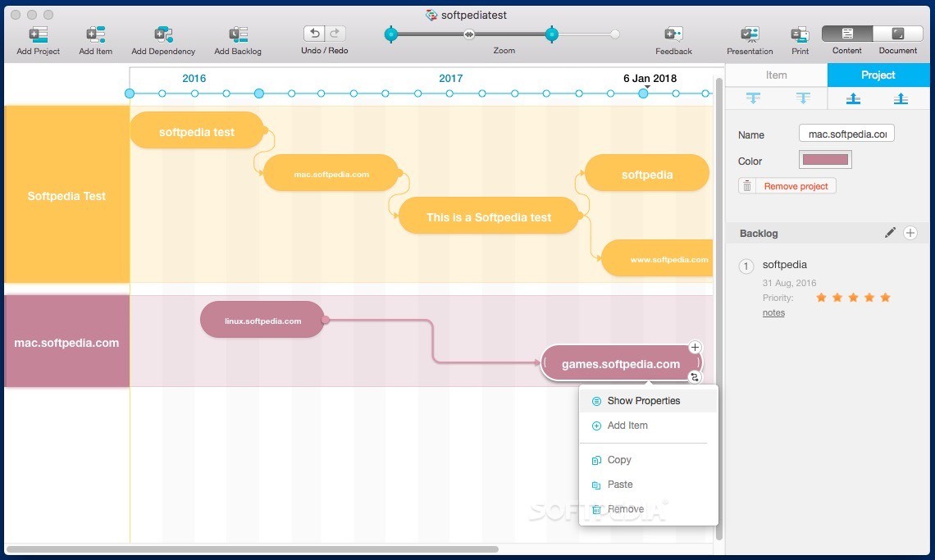Select the Project tab
Screen dimensions: 935x560
click(x=878, y=75)
